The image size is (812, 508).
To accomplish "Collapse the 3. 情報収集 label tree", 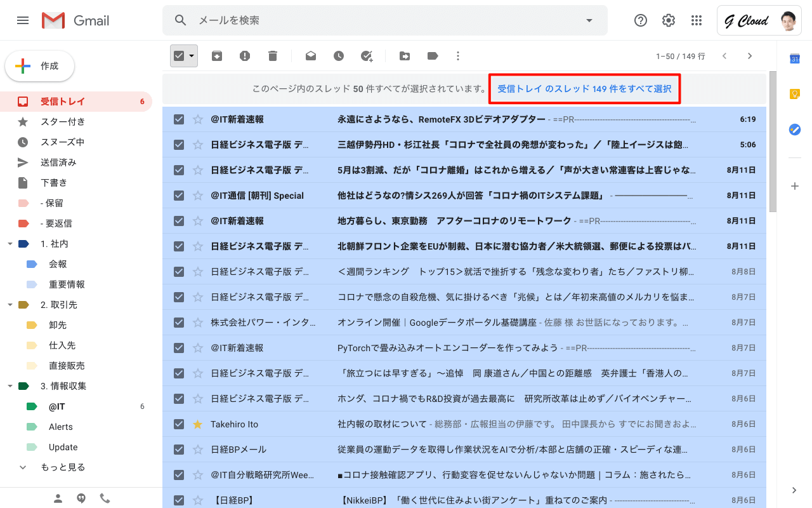I will (x=10, y=386).
